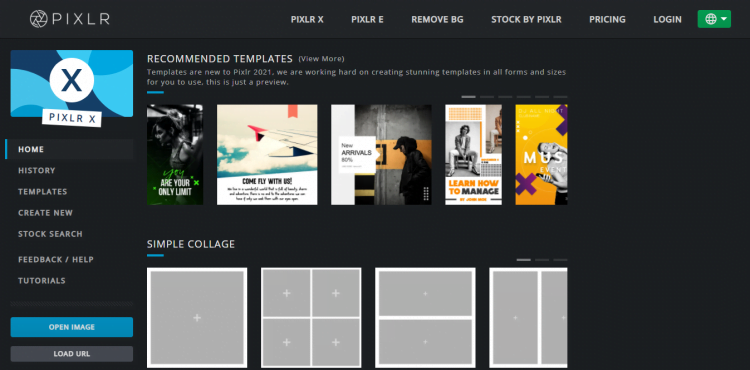Open 'Come Fly With Us' template
This screenshot has width=750, height=370.
click(x=267, y=154)
